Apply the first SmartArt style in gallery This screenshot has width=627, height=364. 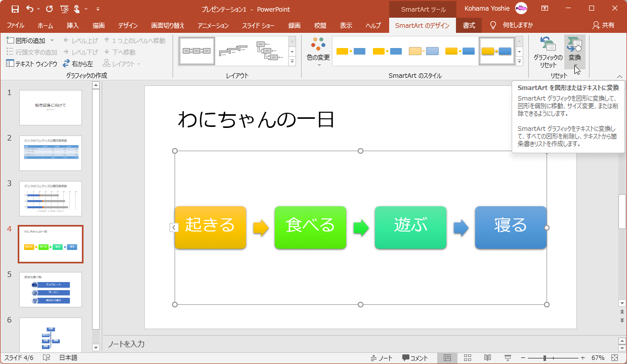coord(351,51)
